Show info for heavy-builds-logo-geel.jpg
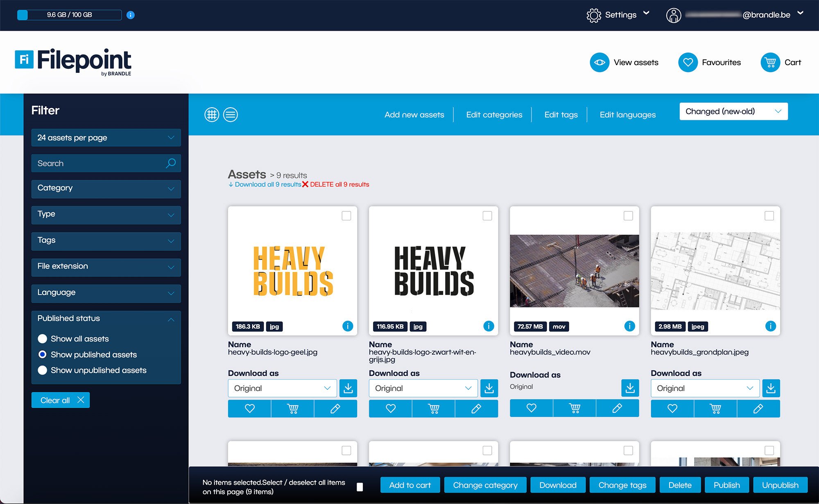The image size is (819, 504). tap(348, 326)
